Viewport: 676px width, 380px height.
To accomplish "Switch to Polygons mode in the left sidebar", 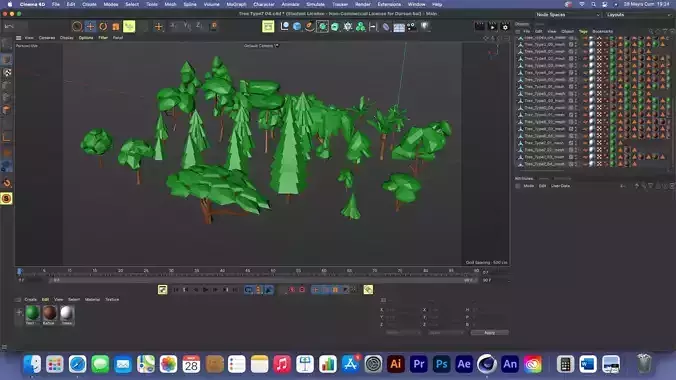I will click(7, 110).
